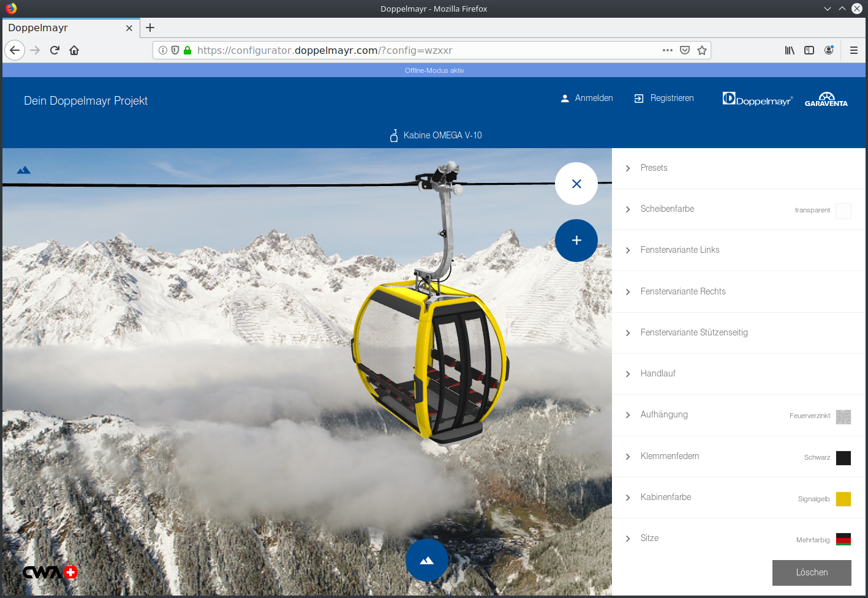Save page to Pocket
868x598 pixels.
coord(685,50)
